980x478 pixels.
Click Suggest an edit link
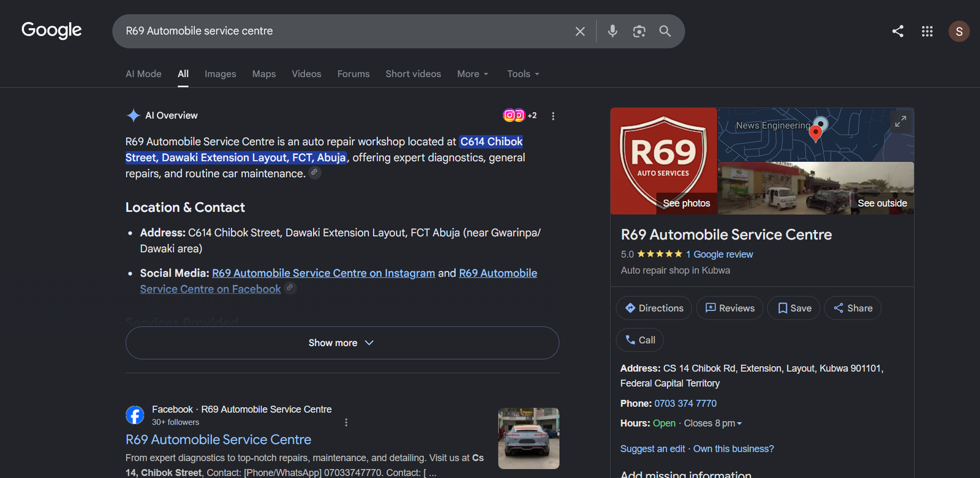[x=653, y=449]
